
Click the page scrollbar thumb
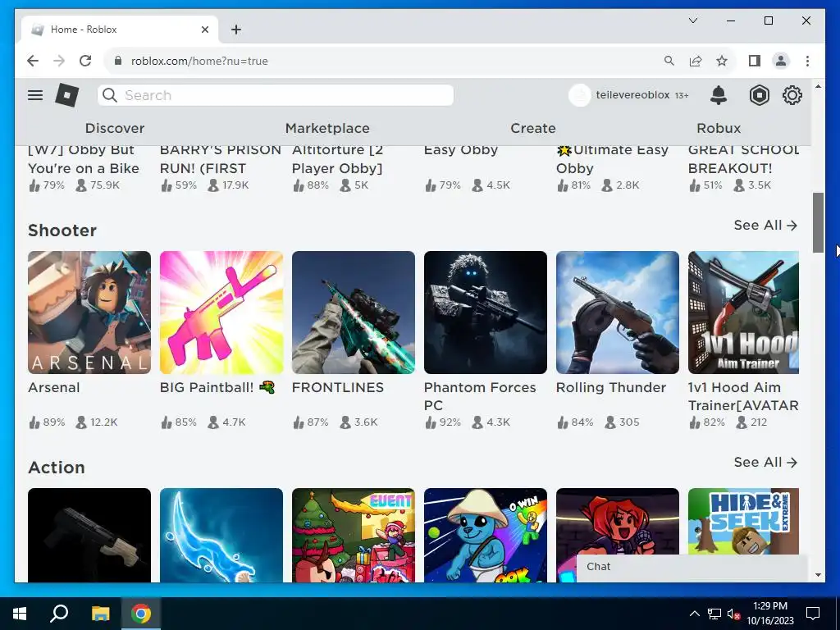(x=818, y=222)
